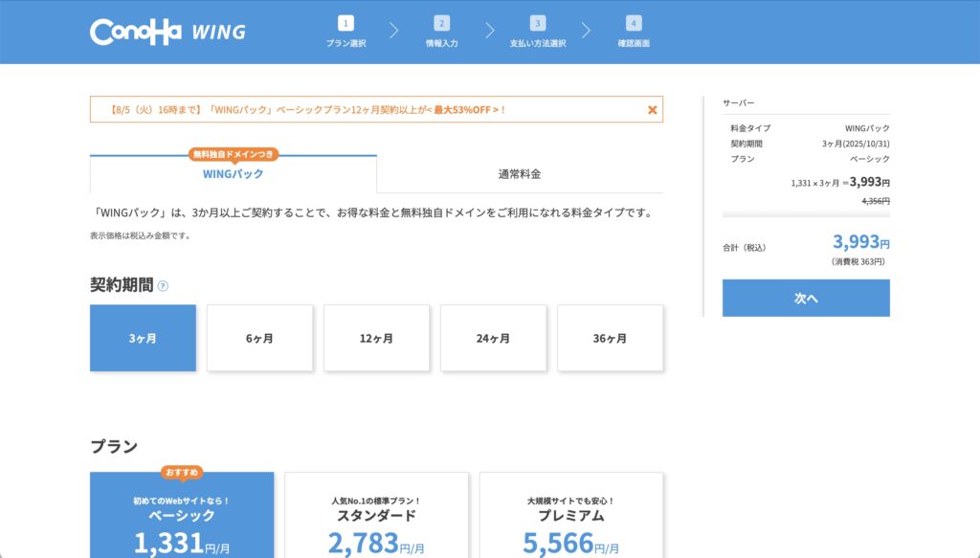Select the ベーシック plan card

coord(182,516)
